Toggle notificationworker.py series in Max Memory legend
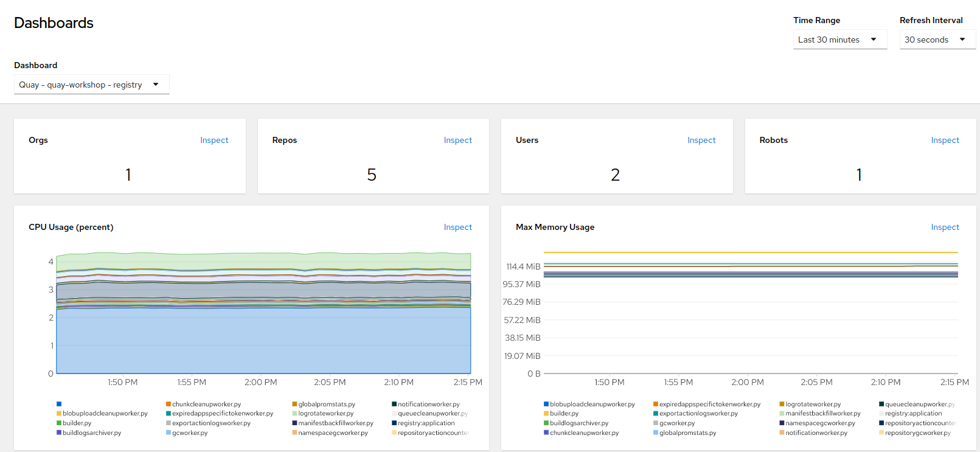Screen dimensions: 980x452 [782, 433]
